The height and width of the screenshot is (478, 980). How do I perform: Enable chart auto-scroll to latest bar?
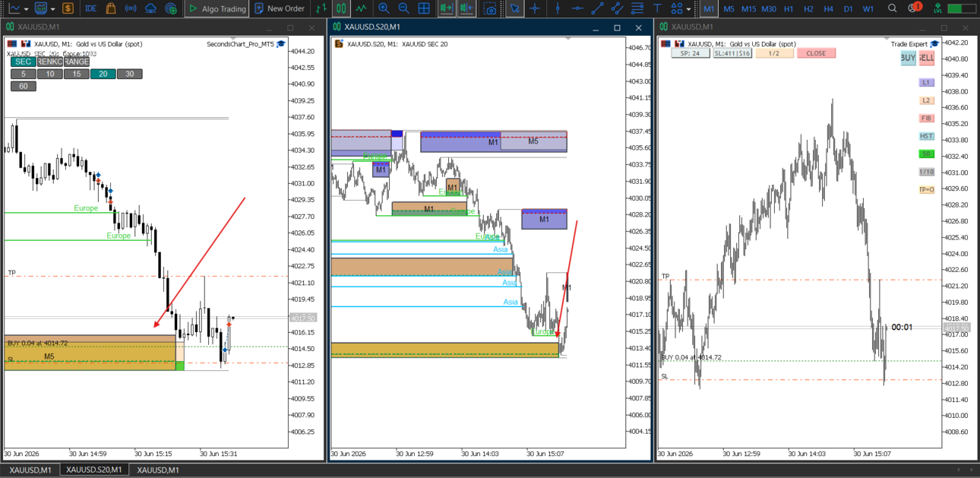446,8
